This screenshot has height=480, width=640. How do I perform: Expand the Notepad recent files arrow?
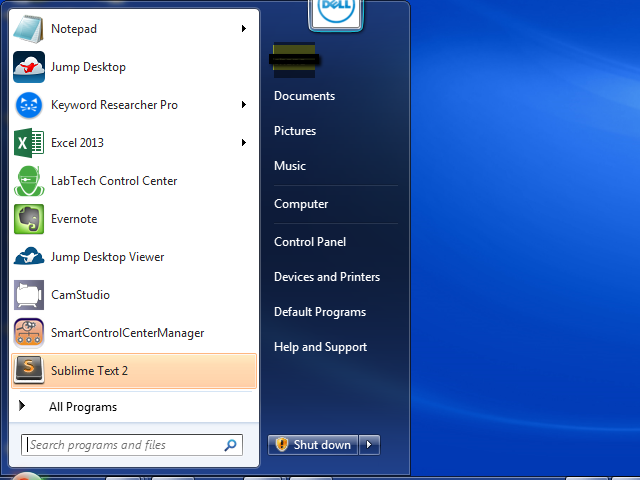[x=244, y=29]
